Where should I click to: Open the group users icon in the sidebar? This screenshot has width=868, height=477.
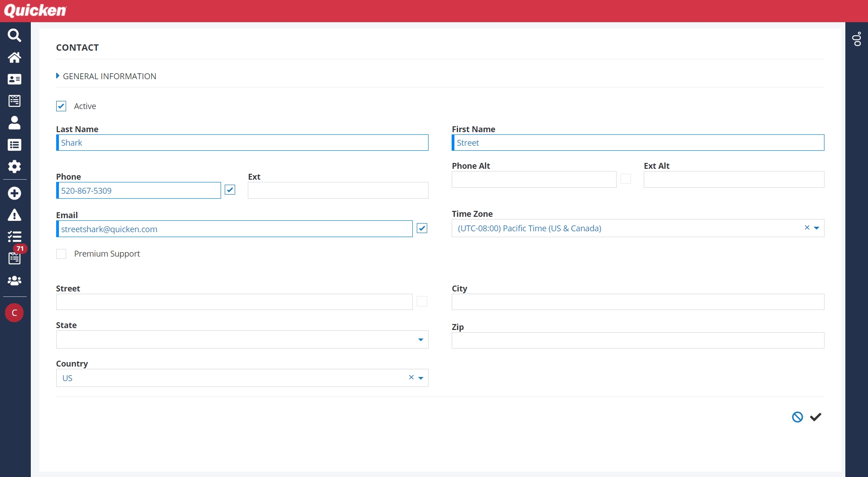coord(14,281)
